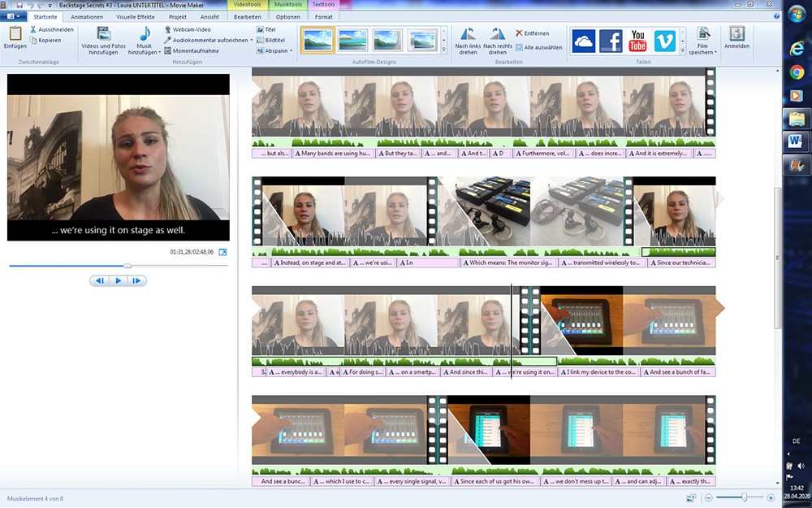Open the Visuelle Effekte tab

point(136,16)
